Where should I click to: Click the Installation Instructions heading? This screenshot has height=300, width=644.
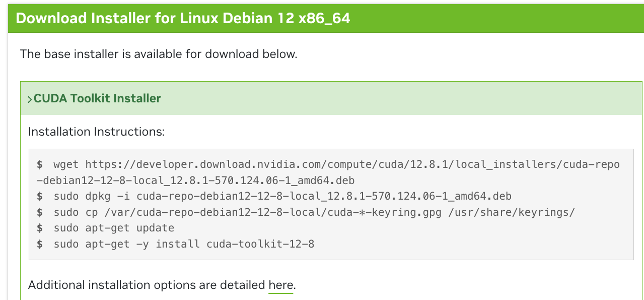[73, 131]
